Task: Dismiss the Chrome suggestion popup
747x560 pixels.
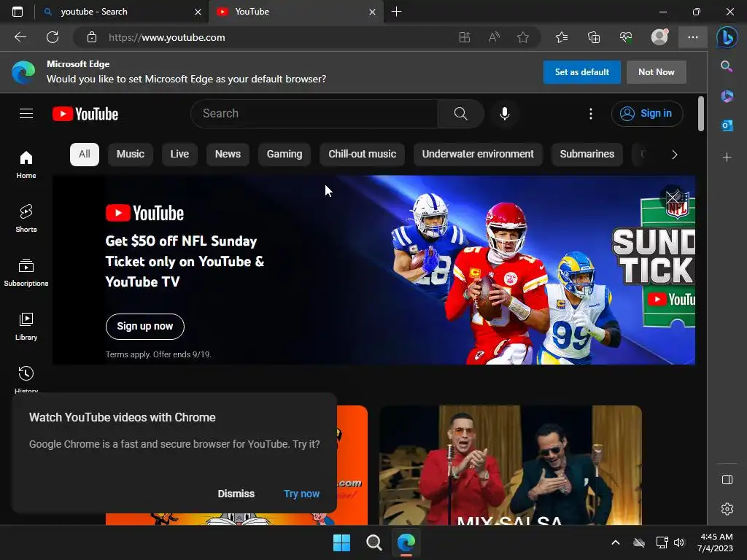Action: [x=236, y=494]
